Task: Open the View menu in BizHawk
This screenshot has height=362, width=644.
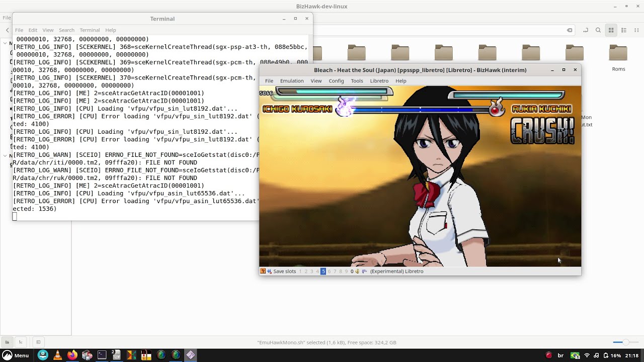Action: (316, 81)
